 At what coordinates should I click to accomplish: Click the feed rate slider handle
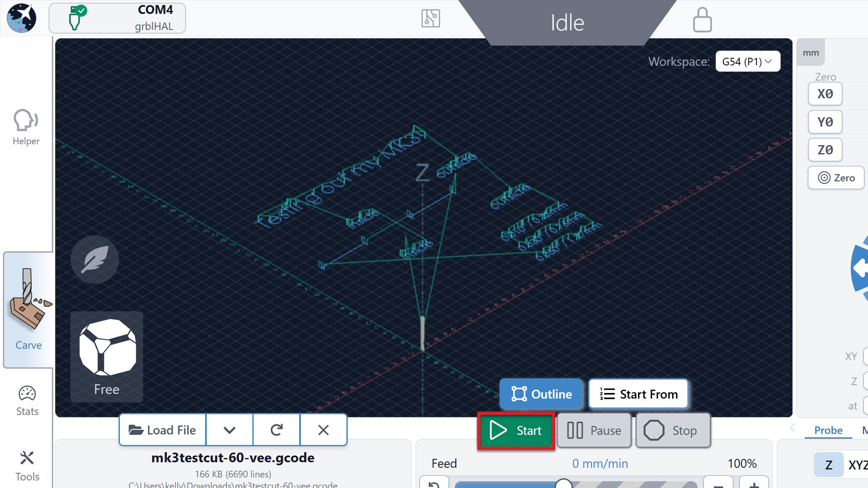563,484
